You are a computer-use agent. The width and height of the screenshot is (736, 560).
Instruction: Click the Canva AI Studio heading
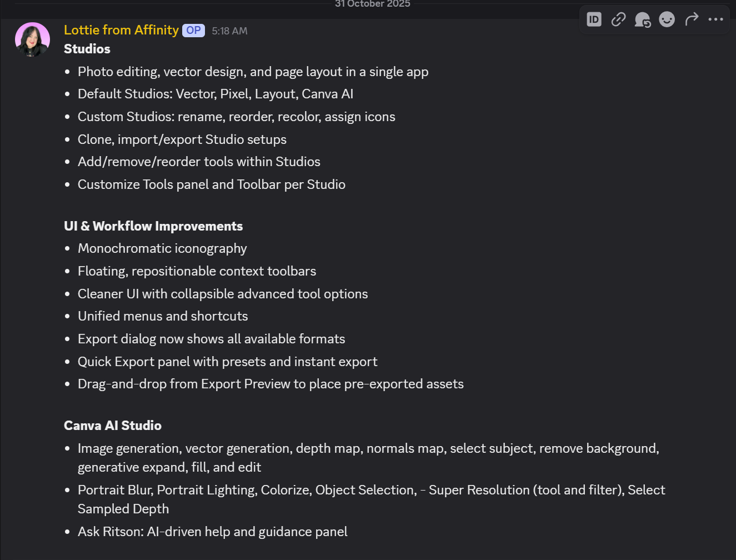pos(113,426)
